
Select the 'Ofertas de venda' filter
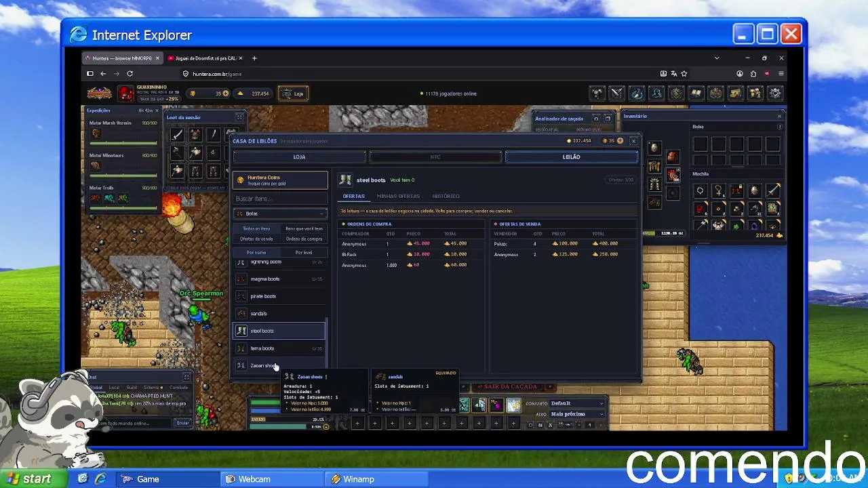(x=256, y=239)
